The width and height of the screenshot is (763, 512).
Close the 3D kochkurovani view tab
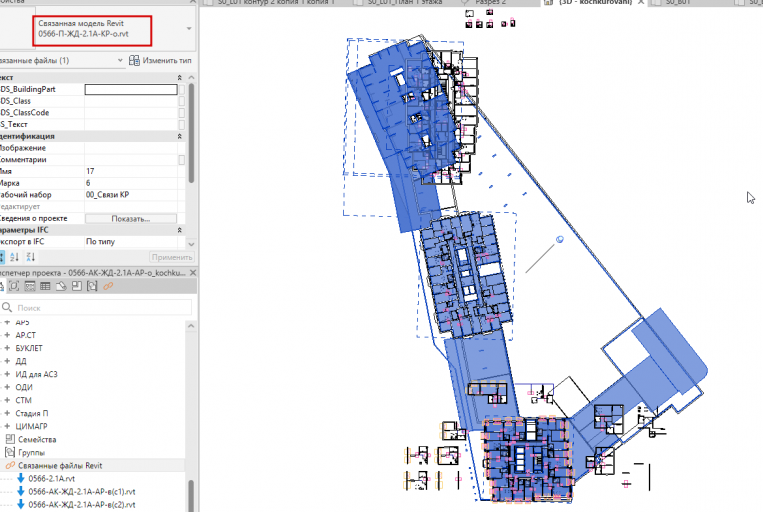click(641, 2)
